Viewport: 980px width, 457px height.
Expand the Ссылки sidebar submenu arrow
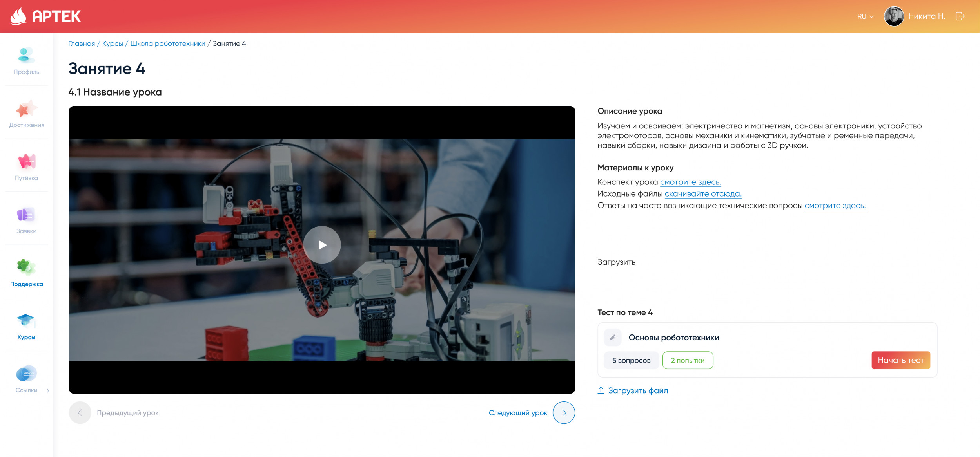coord(48,390)
